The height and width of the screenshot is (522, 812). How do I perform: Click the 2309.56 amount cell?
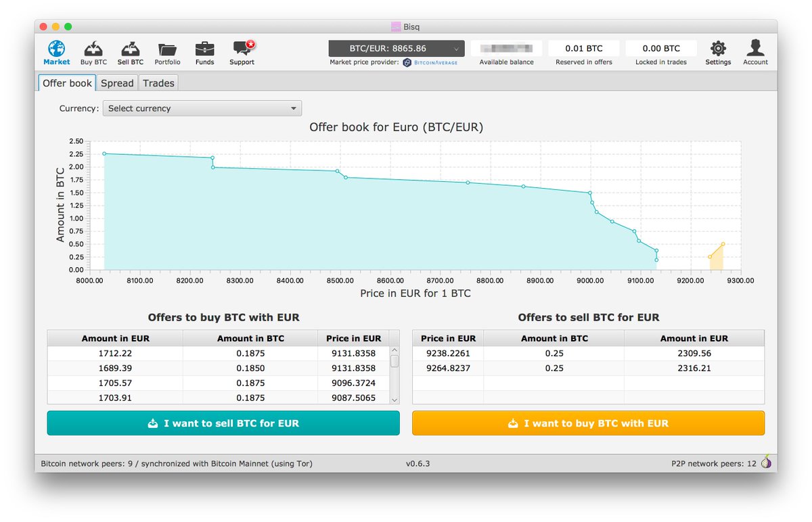pyautogui.click(x=694, y=354)
